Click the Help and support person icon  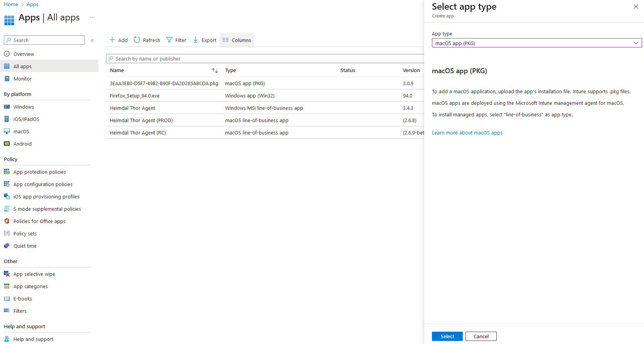(x=7, y=339)
